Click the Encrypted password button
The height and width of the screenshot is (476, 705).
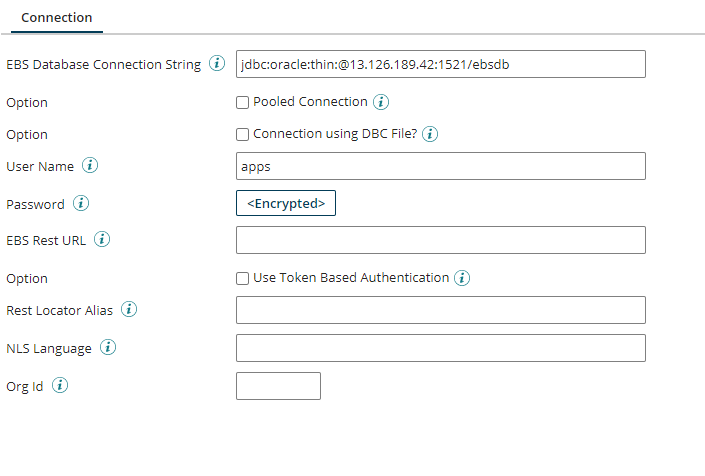[x=286, y=203]
